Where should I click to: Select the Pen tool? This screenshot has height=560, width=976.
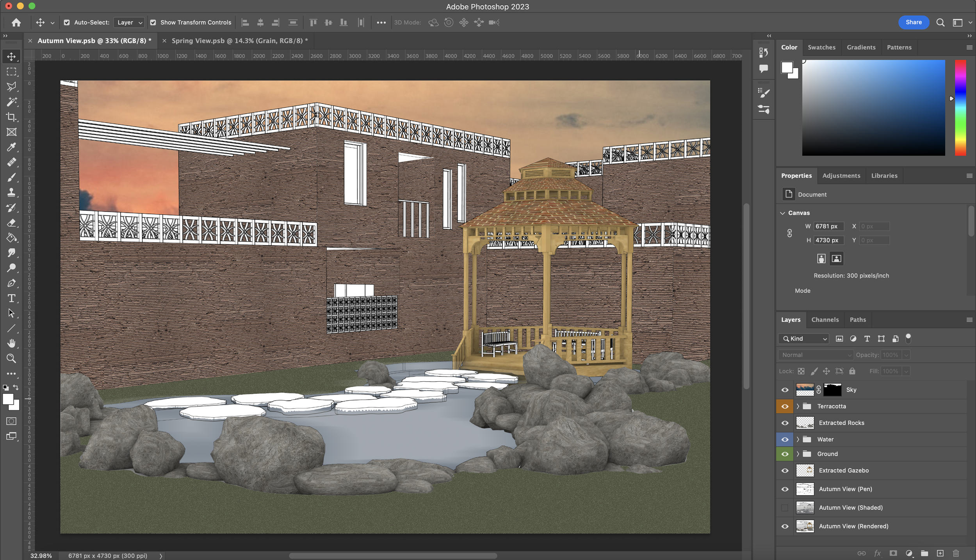coord(11,283)
